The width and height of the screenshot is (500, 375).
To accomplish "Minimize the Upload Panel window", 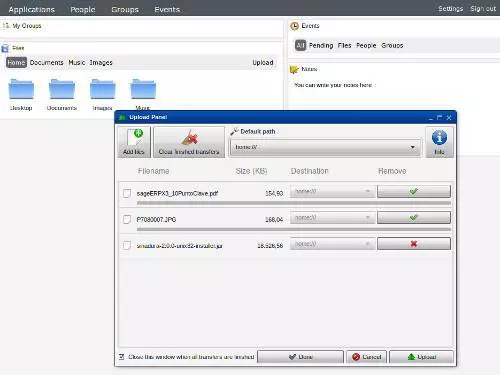I will point(431,118).
